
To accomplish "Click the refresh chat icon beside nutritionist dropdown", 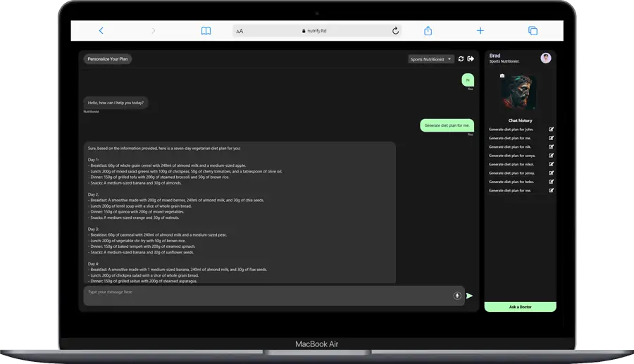I will pyautogui.click(x=461, y=59).
